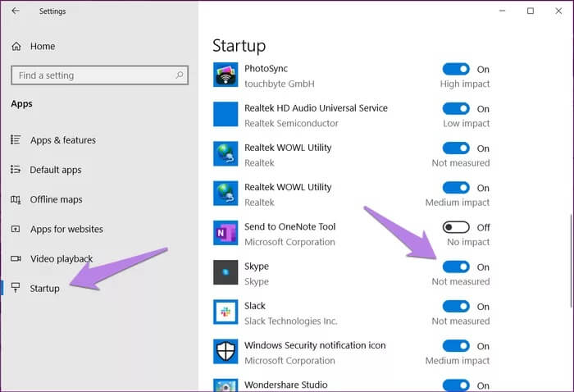Turn off Slack startup toggle
Viewport: 574px width, 392px height.
click(x=456, y=307)
